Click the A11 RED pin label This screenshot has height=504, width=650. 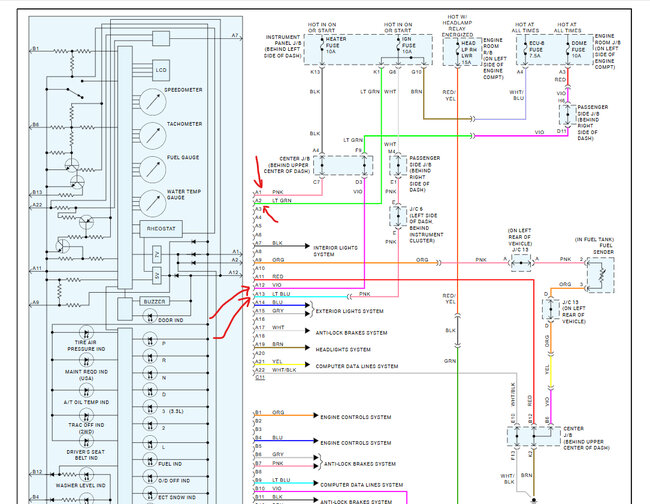269,276
